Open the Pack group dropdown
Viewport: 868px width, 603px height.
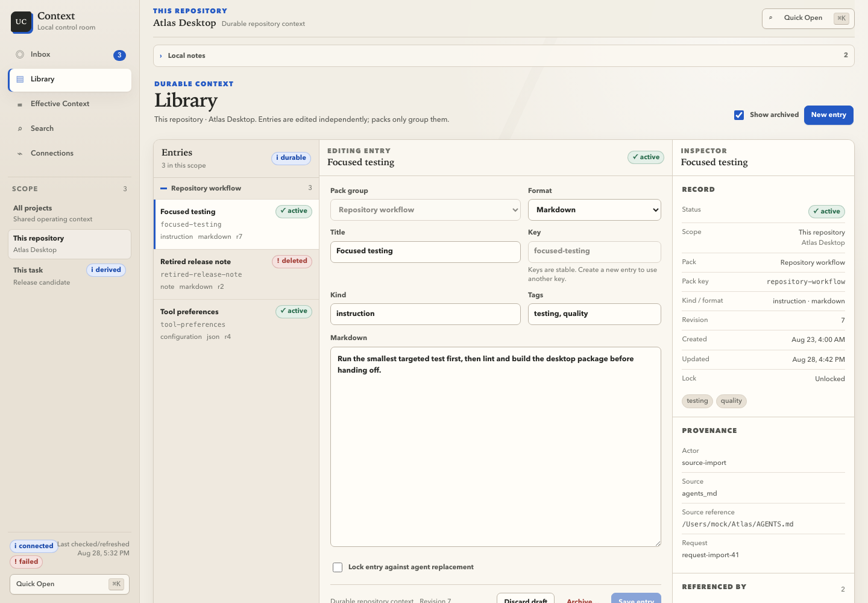[x=426, y=210]
